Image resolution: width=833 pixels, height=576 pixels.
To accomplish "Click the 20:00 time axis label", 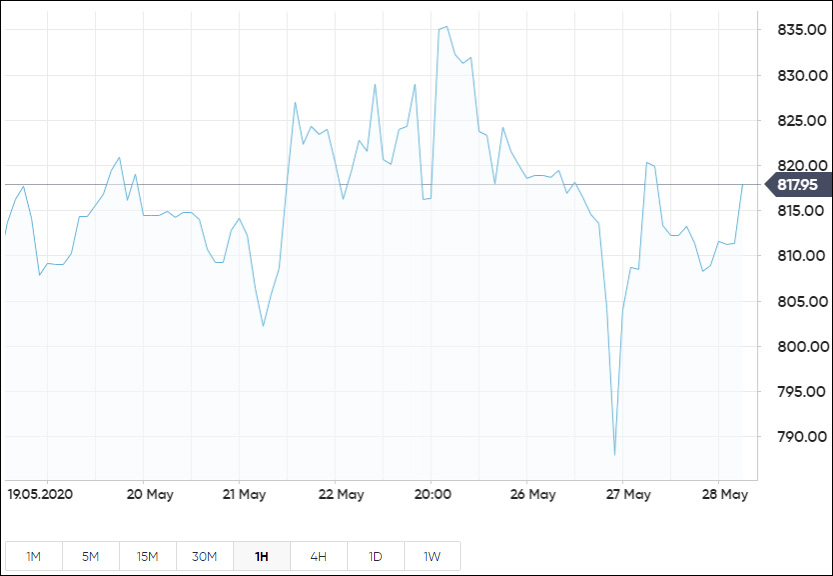I will point(434,494).
